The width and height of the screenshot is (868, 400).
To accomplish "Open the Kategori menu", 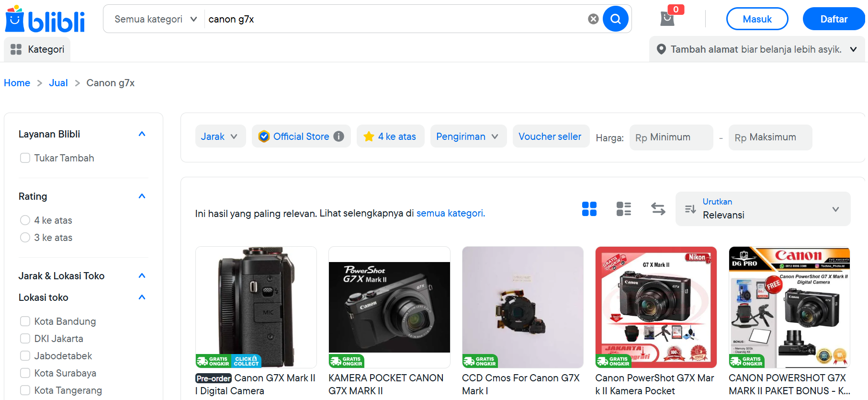I will [x=37, y=49].
